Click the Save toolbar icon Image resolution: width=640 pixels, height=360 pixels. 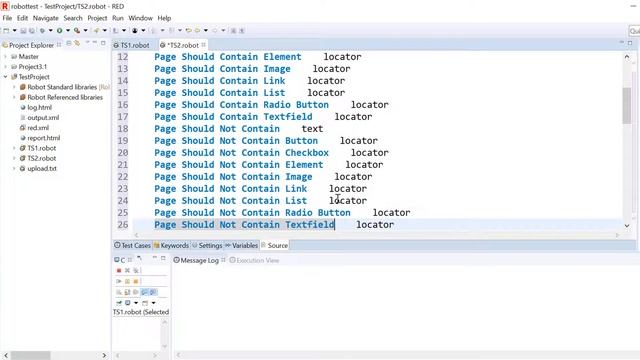pos(23,31)
